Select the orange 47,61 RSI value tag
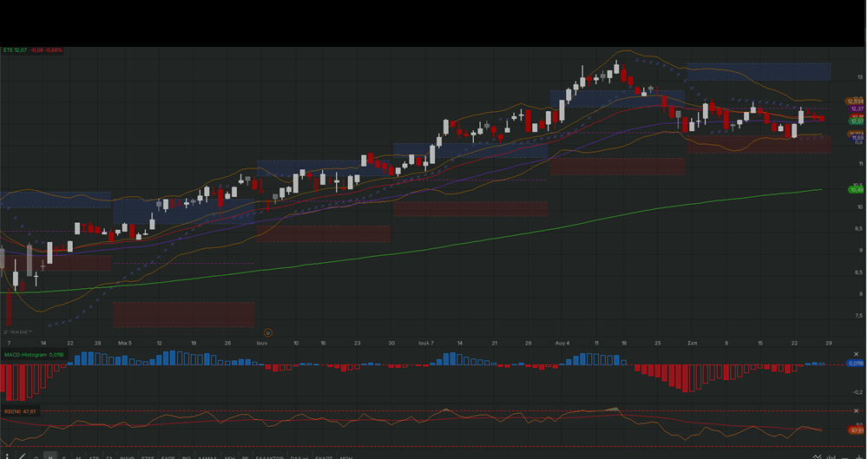Screen dimensions: 868x459 pyautogui.click(x=857, y=430)
